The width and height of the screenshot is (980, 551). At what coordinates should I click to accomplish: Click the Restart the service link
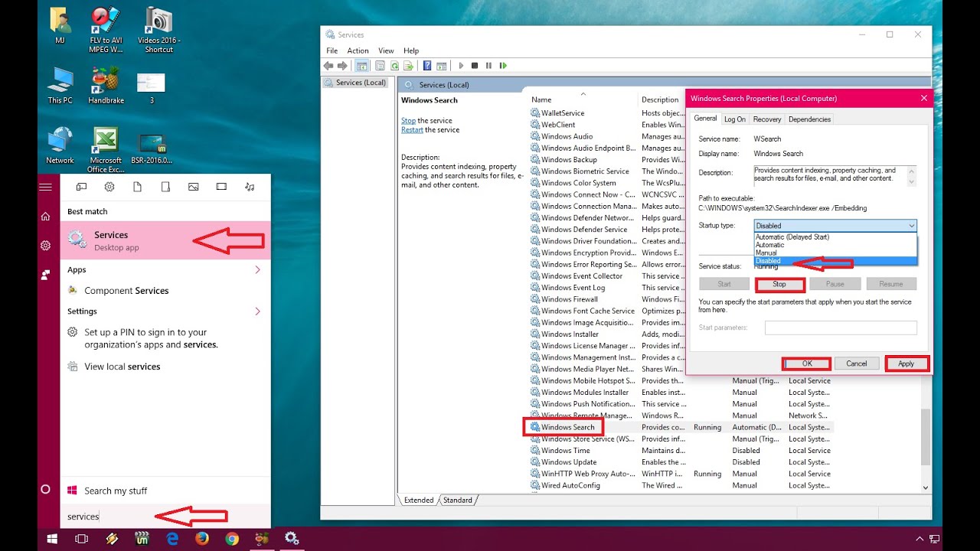click(x=412, y=130)
